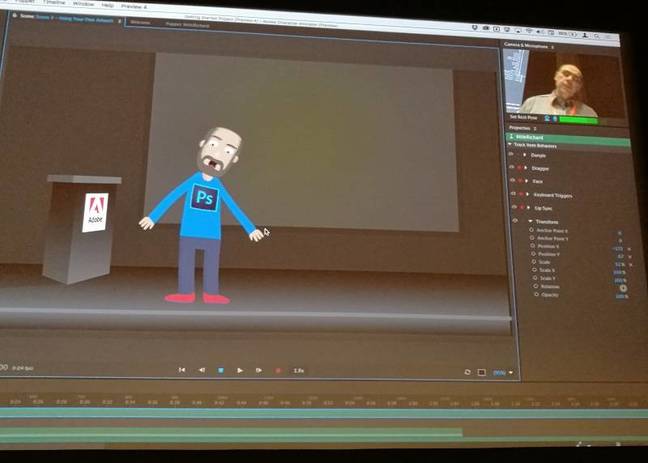
Task: Click the Opacity stopwatch icon
Action: coord(537,294)
